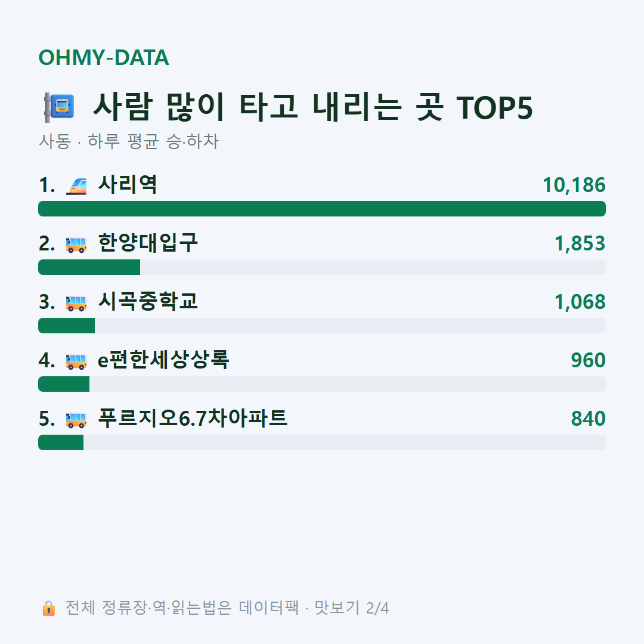Click the train icon next to 사리역

click(x=76, y=185)
